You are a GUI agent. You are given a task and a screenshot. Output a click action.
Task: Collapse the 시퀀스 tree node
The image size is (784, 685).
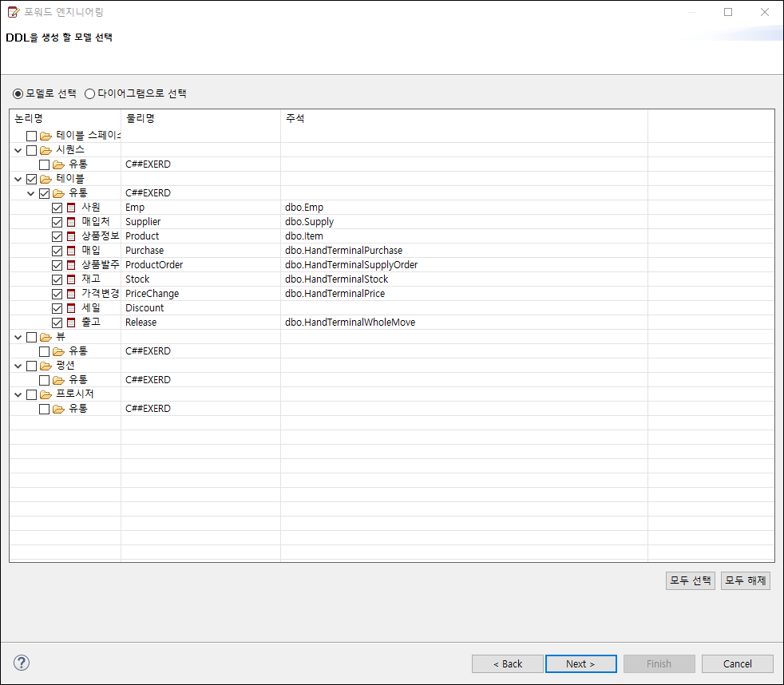pyautogui.click(x=18, y=150)
